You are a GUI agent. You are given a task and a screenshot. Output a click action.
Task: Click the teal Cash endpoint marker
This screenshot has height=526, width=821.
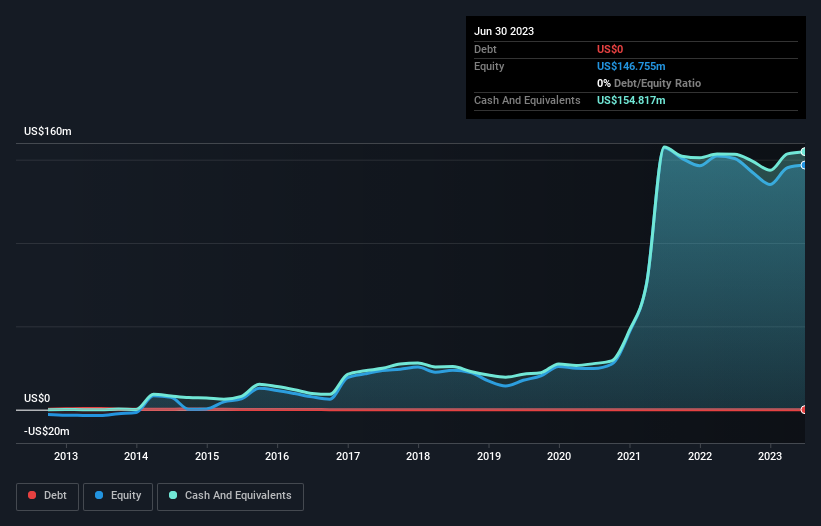(804, 152)
